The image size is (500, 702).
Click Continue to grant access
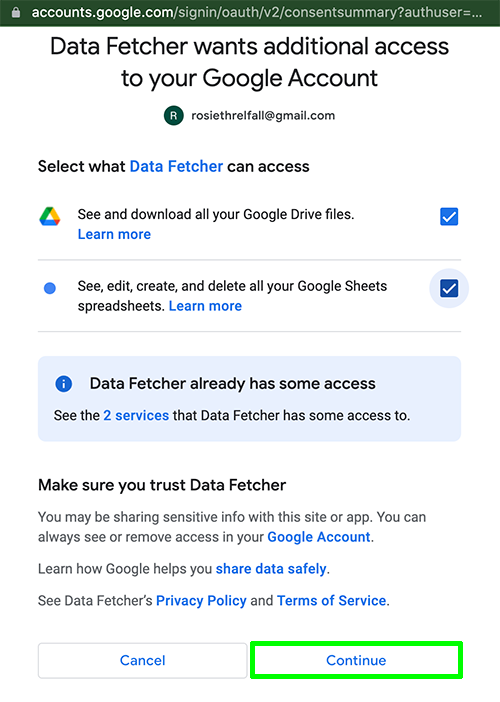click(356, 660)
